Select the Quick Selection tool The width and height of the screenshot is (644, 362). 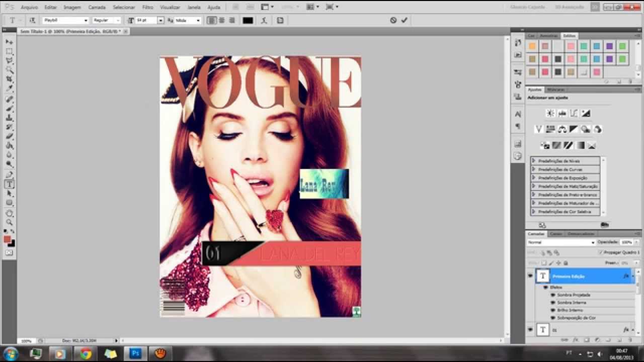click(9, 70)
